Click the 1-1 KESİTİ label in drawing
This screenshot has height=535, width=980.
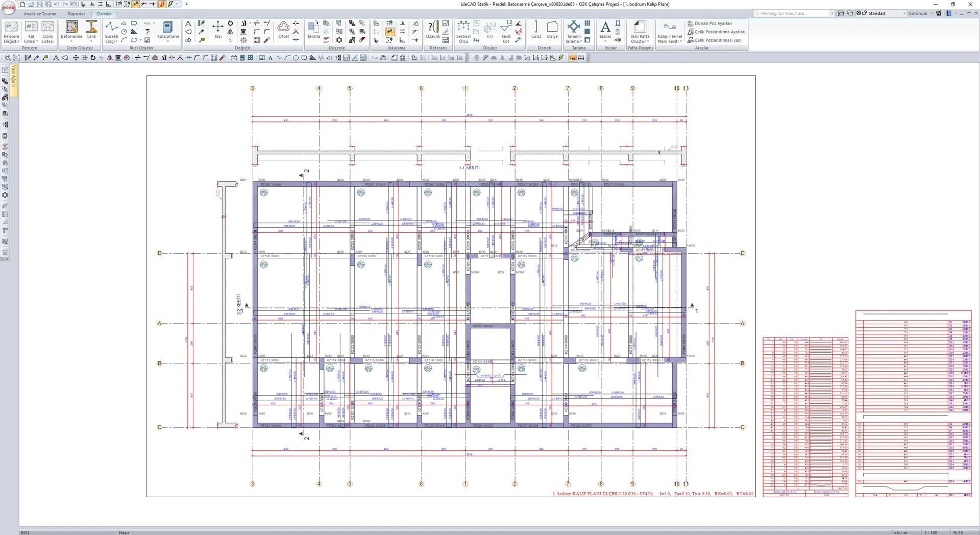click(x=469, y=168)
